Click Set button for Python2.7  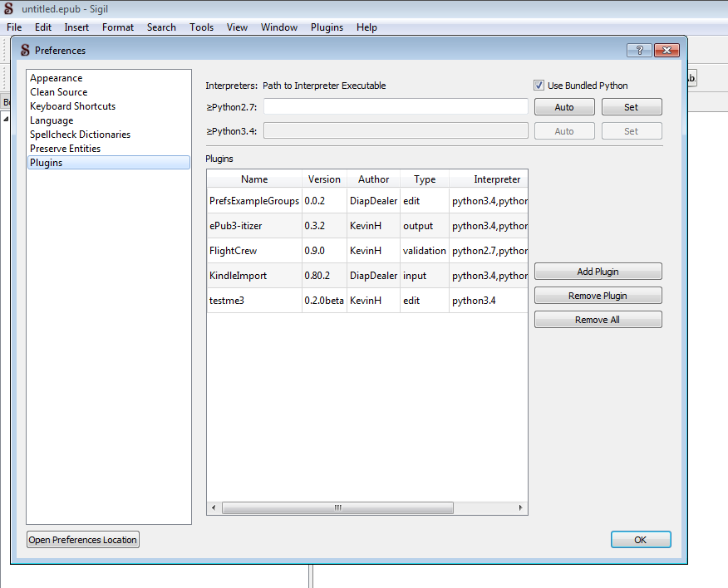pyautogui.click(x=632, y=107)
